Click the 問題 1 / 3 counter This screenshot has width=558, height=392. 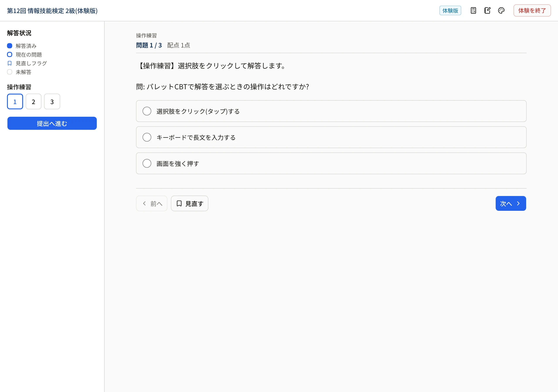tap(149, 46)
